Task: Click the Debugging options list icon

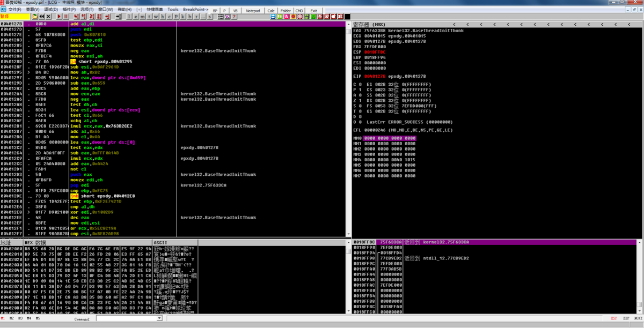Action: pos(221,17)
